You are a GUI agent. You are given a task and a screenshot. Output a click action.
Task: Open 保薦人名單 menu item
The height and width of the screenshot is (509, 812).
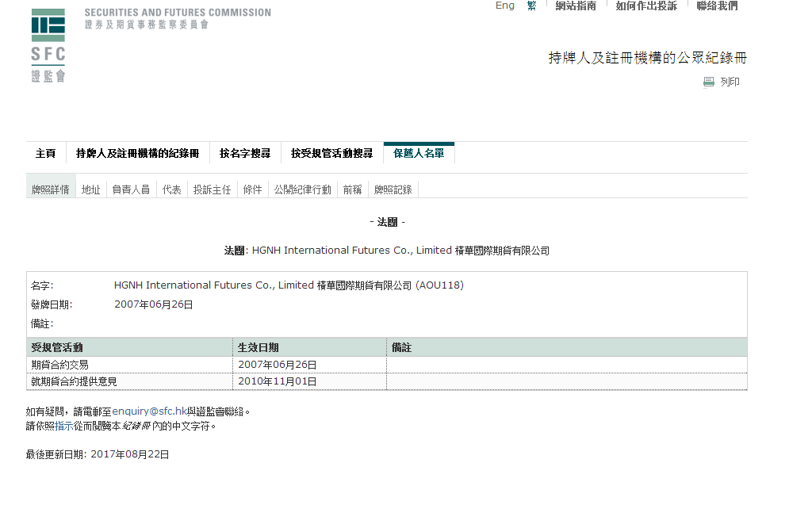tap(419, 153)
